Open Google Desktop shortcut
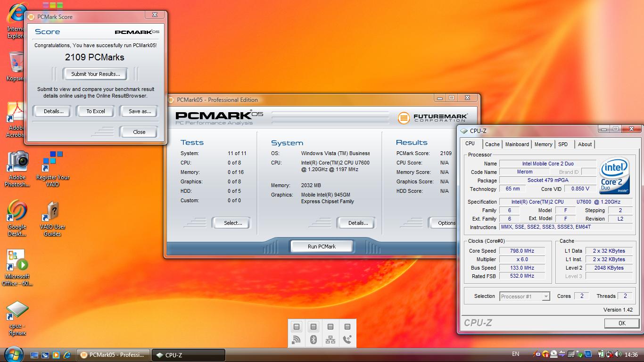Viewport: 644px width, 362px height. (x=17, y=218)
